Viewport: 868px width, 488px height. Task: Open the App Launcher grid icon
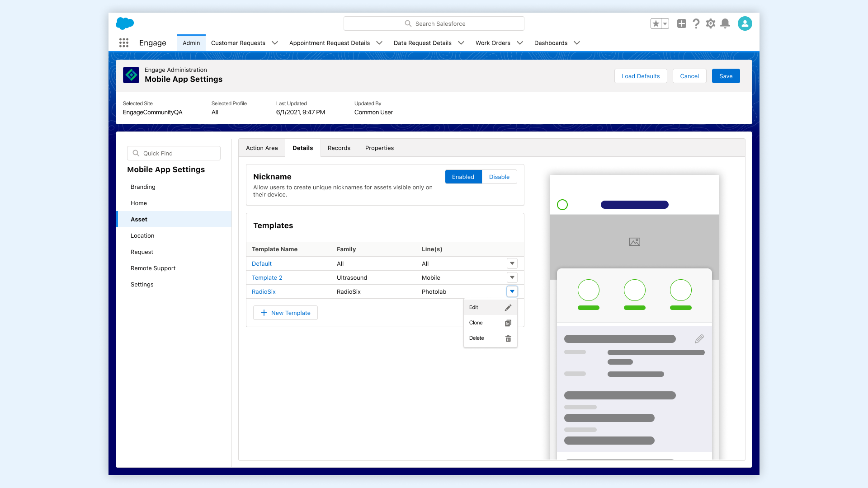124,42
